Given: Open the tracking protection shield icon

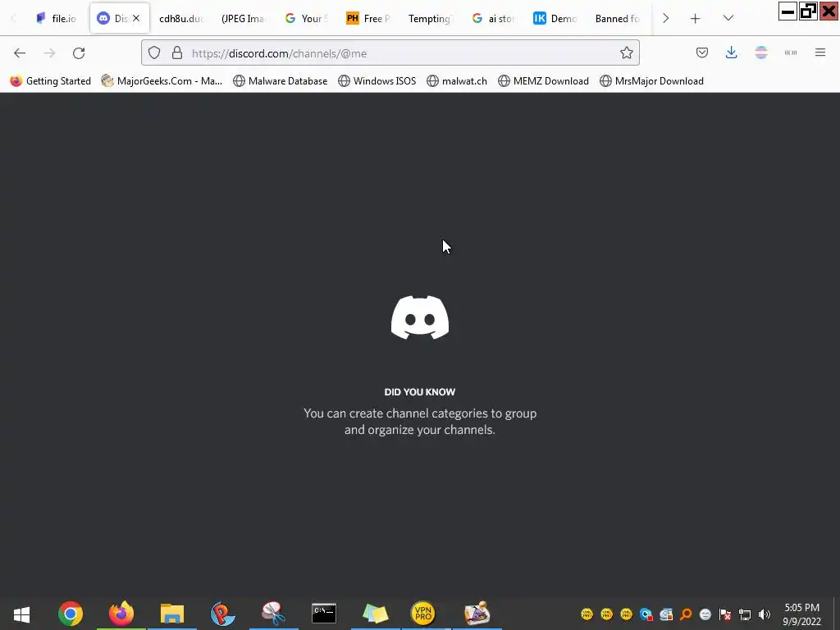Looking at the screenshot, I should pyautogui.click(x=154, y=52).
